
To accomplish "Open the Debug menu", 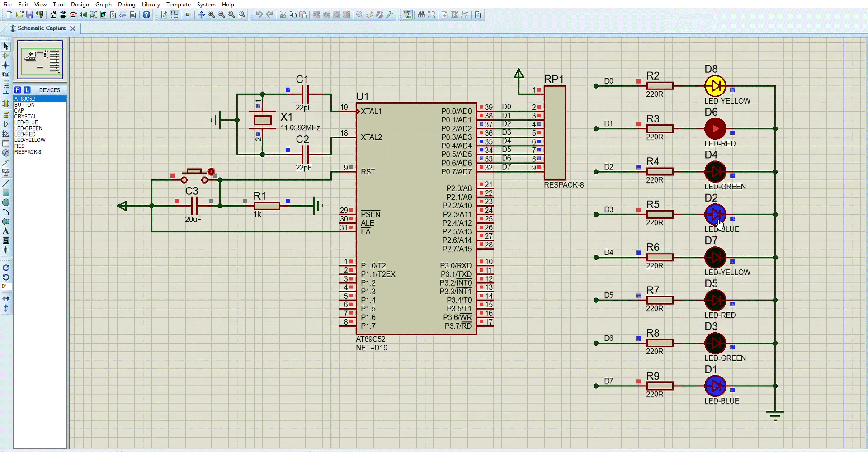I will (127, 4).
